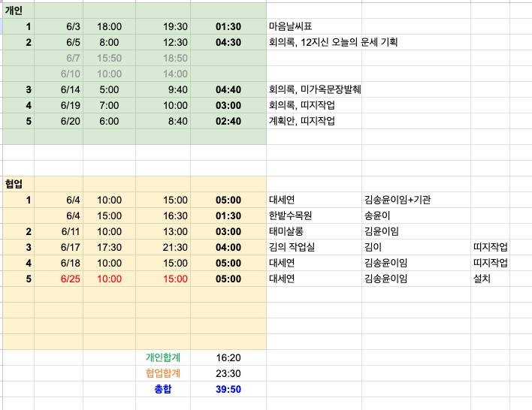Click the collaboration total 23:30
Viewport: 532px width, 410px height.
point(228,373)
